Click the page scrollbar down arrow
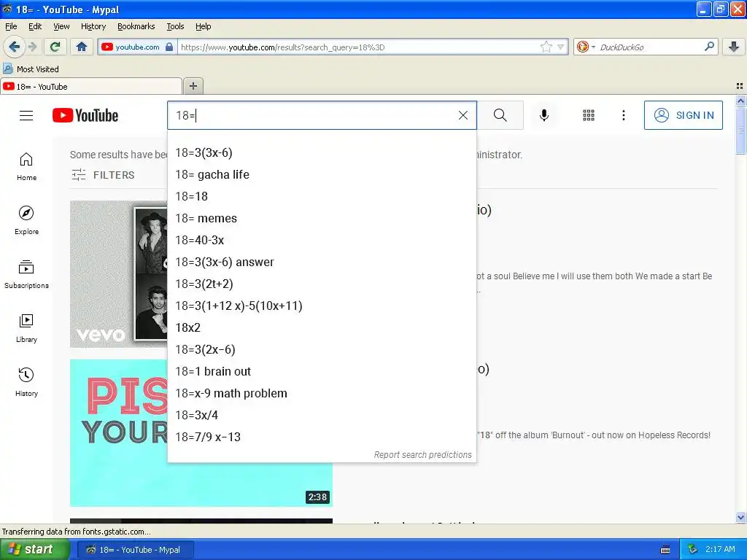The image size is (747, 560). pyautogui.click(x=740, y=517)
